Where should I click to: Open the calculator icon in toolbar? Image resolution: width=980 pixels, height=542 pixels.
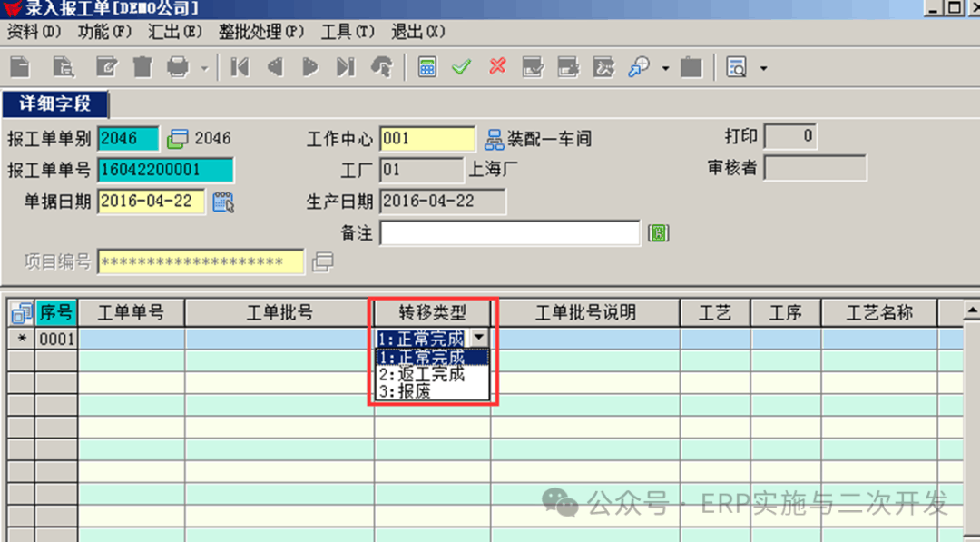(x=426, y=67)
